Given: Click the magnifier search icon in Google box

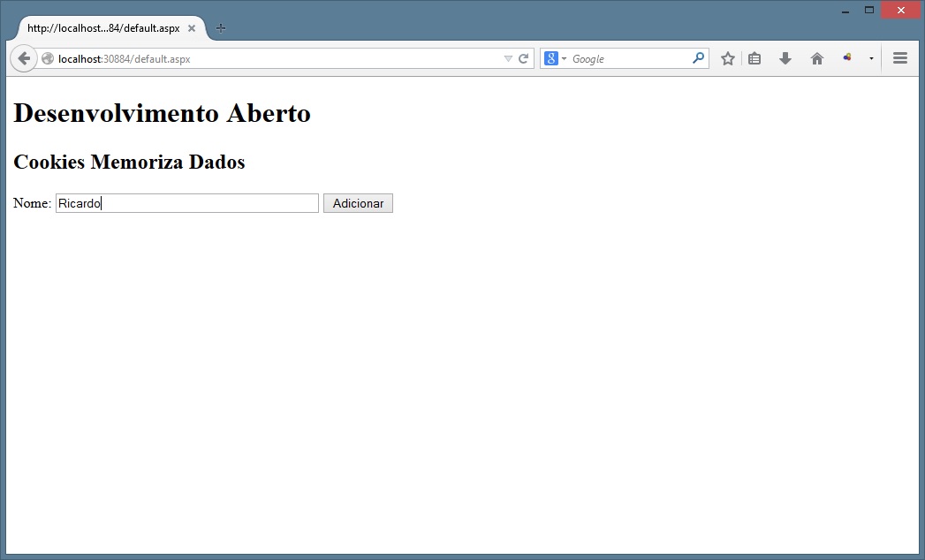Looking at the screenshot, I should (698, 59).
